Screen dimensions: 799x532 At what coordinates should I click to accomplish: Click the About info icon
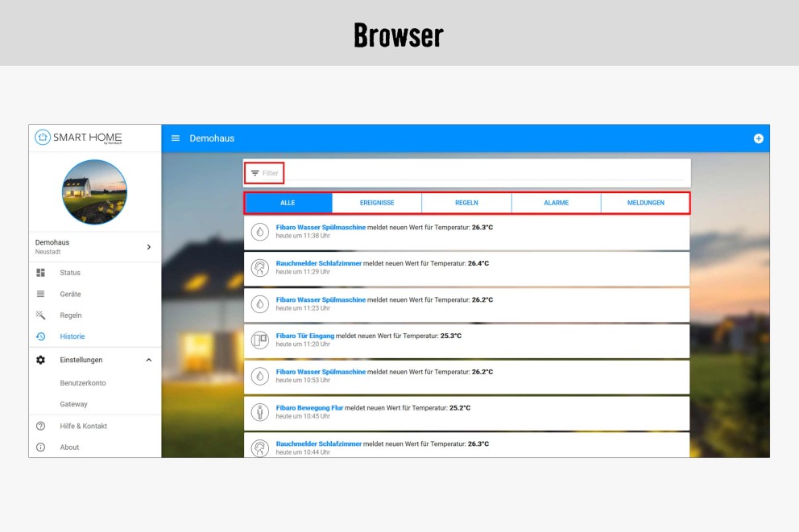pos(41,447)
